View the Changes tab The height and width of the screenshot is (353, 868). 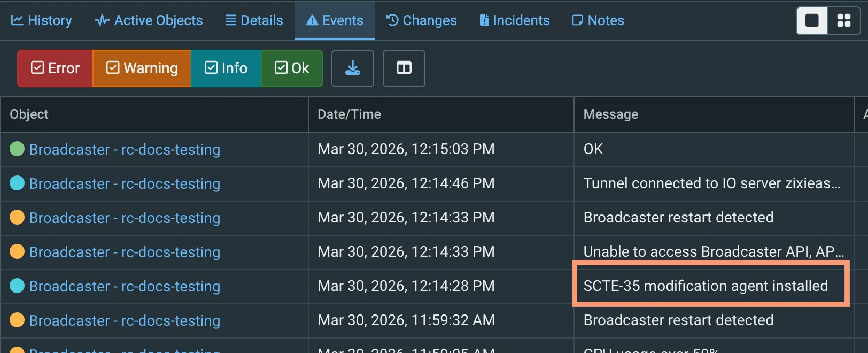(x=421, y=20)
